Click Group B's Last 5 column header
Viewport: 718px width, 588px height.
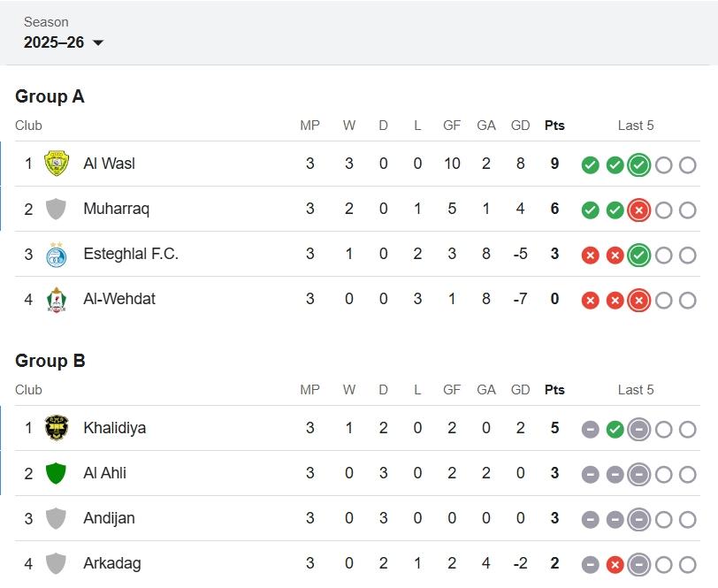(636, 390)
